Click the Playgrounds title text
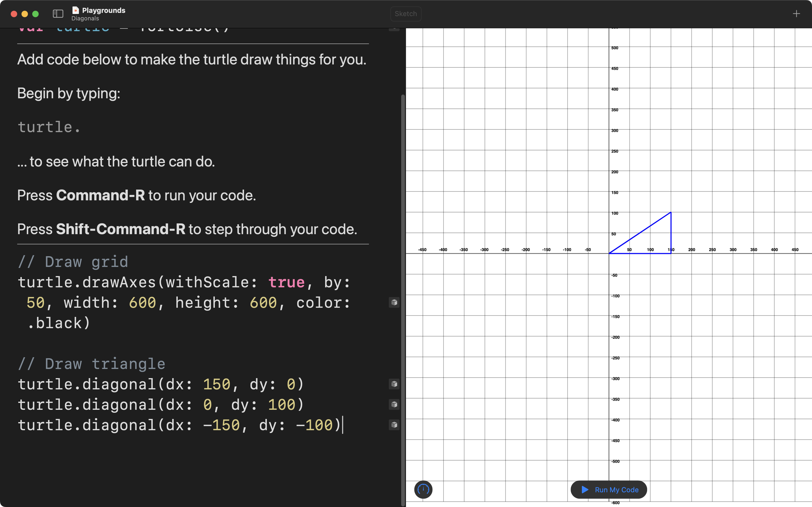 [104, 10]
